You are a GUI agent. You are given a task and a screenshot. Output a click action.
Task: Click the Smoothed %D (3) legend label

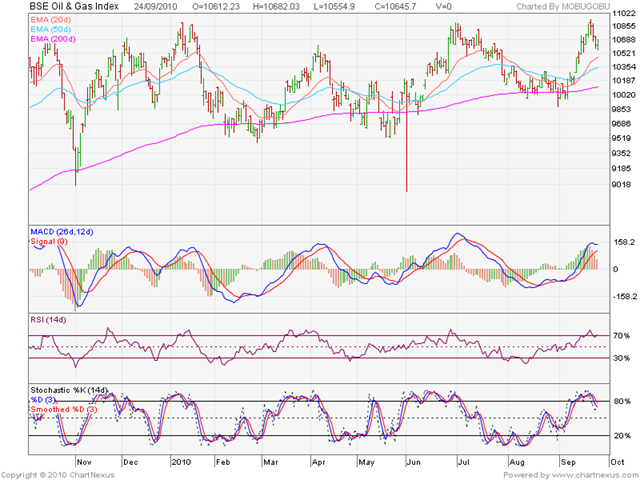point(64,409)
